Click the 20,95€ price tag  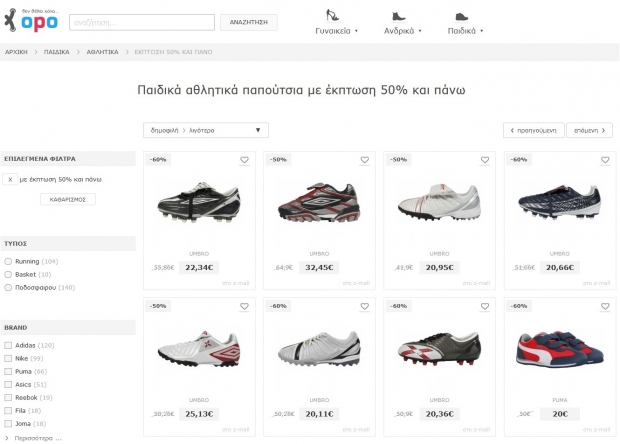(x=439, y=268)
